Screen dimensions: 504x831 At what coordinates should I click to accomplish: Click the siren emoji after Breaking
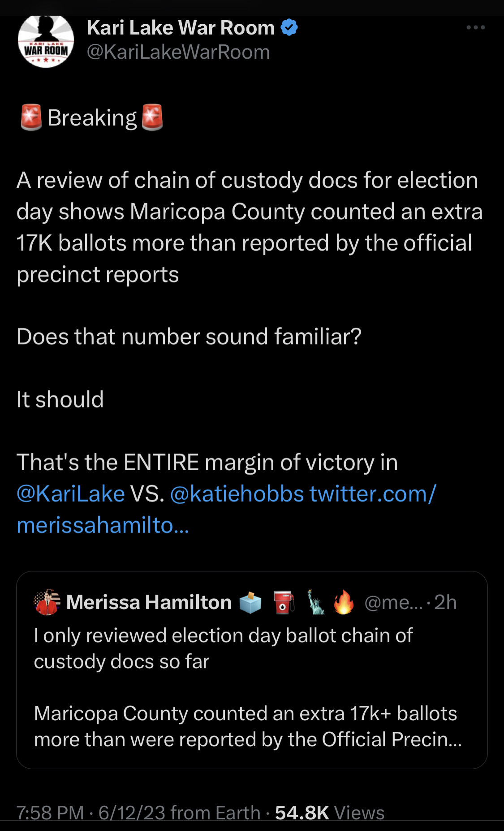[x=152, y=117]
